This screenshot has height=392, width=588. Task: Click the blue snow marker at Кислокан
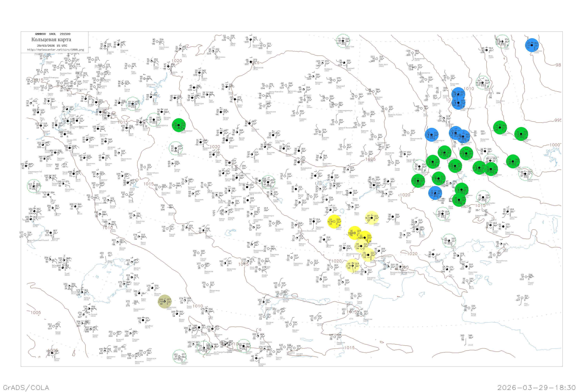tap(532, 45)
